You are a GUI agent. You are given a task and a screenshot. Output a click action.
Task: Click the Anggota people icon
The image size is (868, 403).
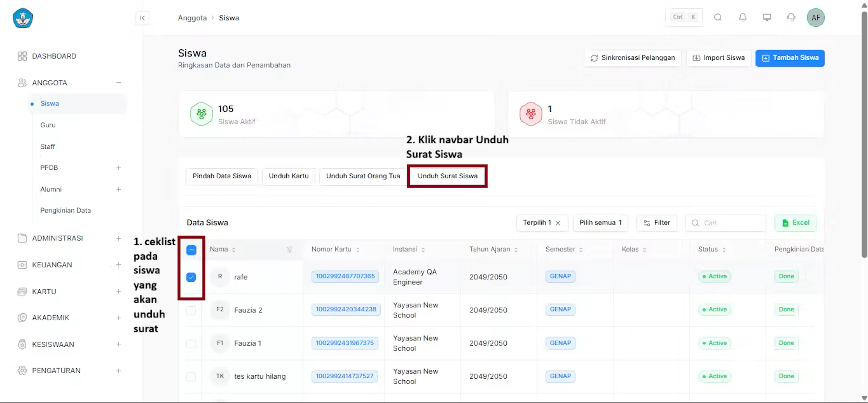click(22, 83)
